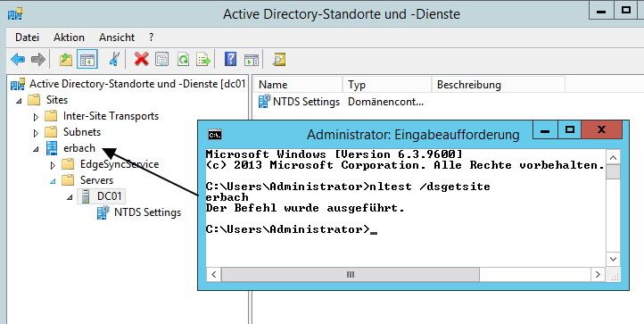The image size is (644, 324).
Task: Open the Aktion menu
Action: pyautogui.click(x=69, y=37)
